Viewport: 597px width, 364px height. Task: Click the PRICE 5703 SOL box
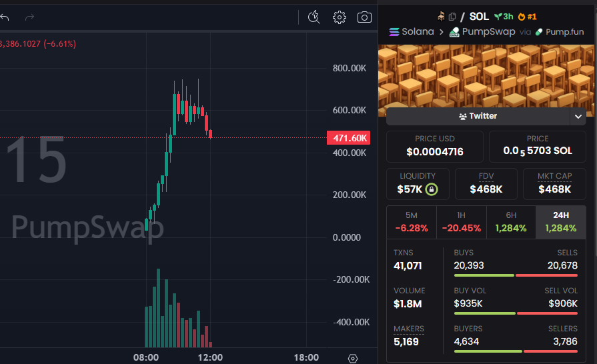point(538,147)
